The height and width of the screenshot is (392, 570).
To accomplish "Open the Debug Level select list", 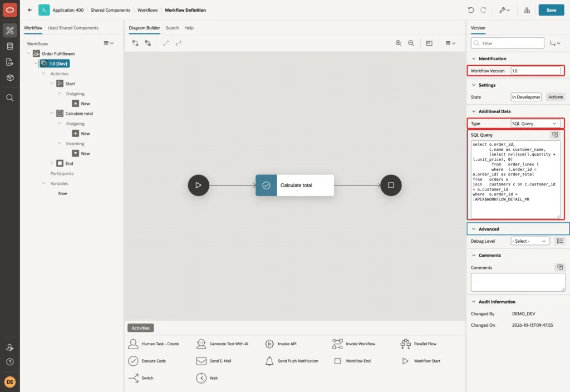I will tap(529, 241).
